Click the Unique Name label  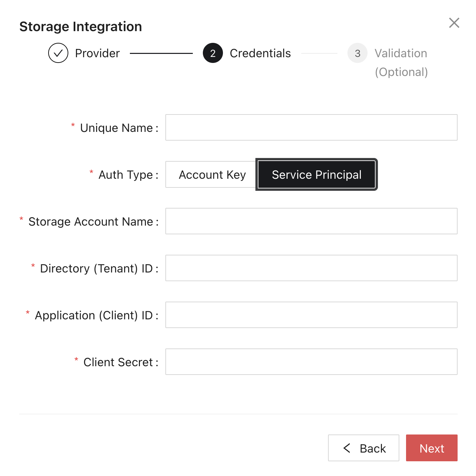click(x=116, y=128)
